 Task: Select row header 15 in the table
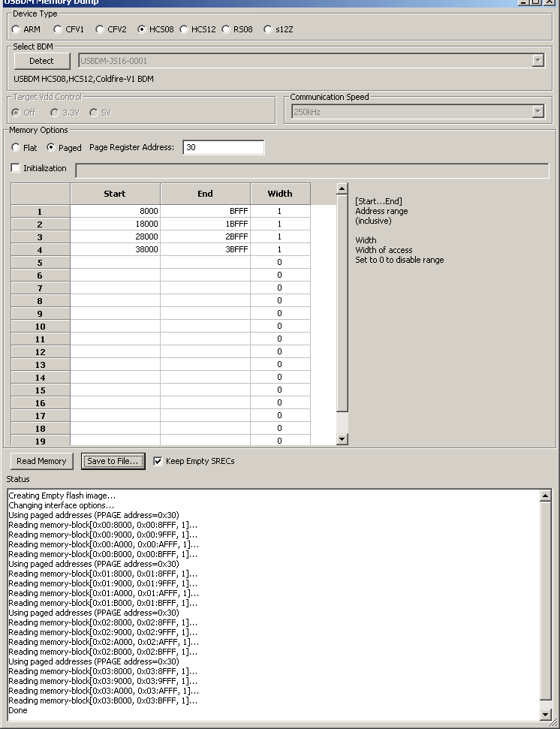41,390
